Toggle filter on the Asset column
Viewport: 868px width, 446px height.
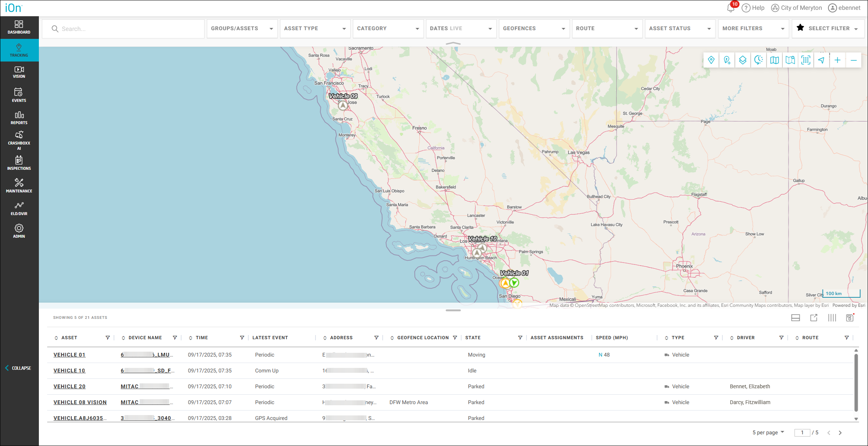coord(108,338)
